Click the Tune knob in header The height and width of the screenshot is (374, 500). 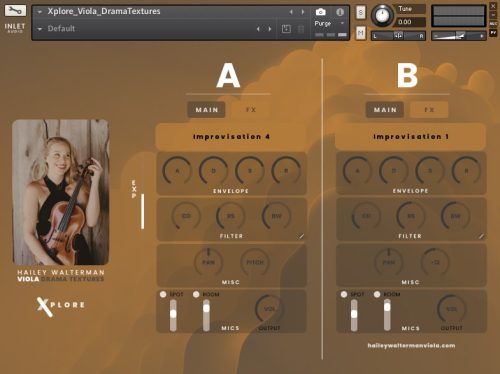382,15
